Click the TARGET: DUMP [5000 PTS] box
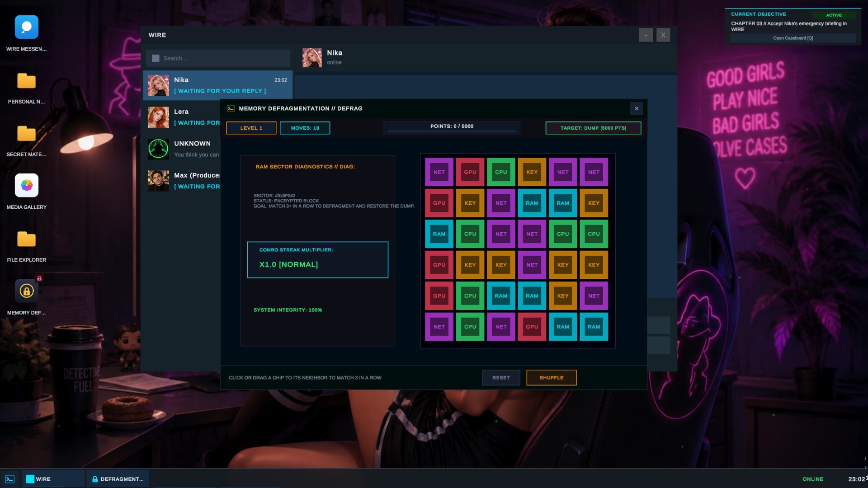Viewport: 868px width, 488px height. [593, 128]
